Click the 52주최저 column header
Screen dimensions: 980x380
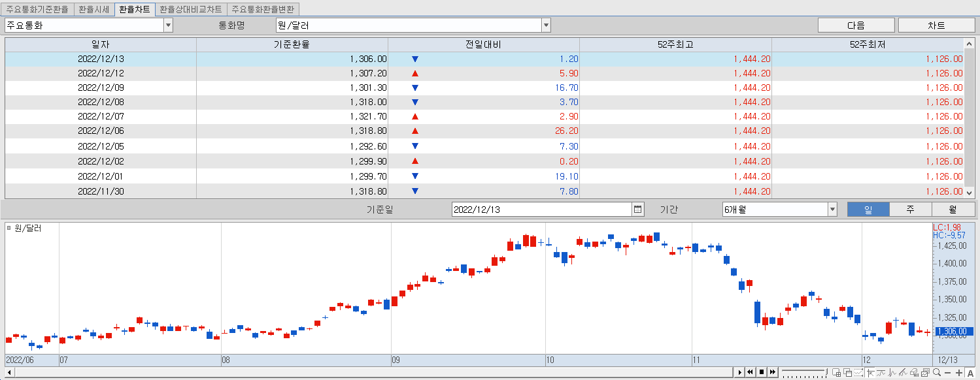(868, 44)
